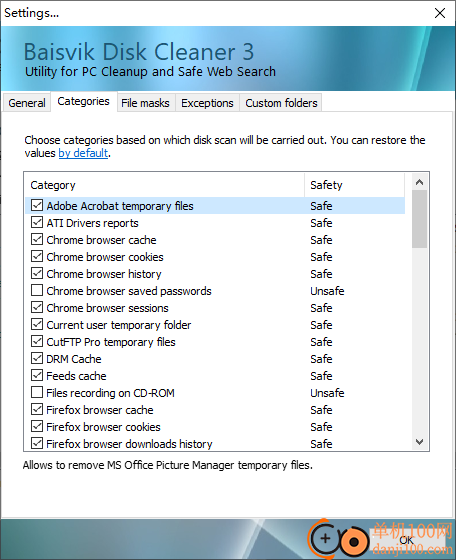Image resolution: width=456 pixels, height=560 pixels.
Task: Uncheck DRM Cache checkbox
Action: click(37, 358)
